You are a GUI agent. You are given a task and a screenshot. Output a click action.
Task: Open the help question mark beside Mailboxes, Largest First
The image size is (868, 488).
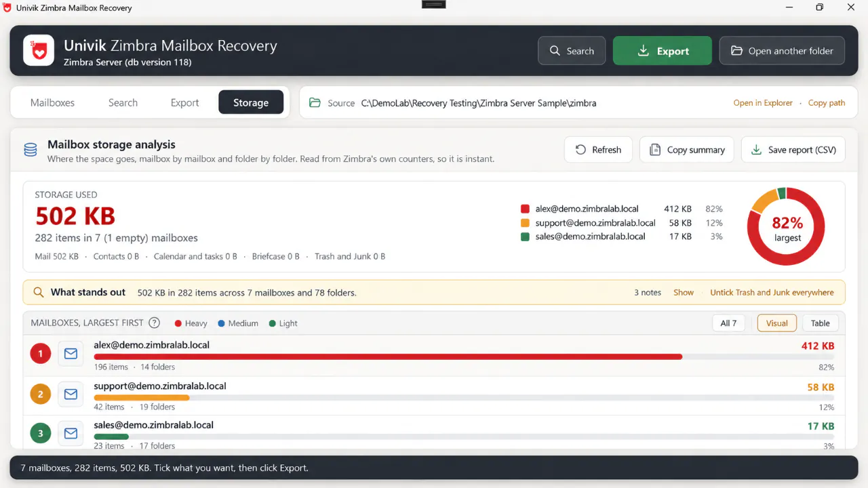tap(155, 323)
